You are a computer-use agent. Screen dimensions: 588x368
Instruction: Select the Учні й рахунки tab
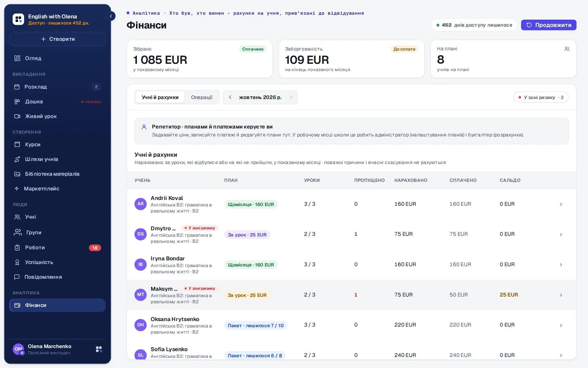tap(160, 97)
